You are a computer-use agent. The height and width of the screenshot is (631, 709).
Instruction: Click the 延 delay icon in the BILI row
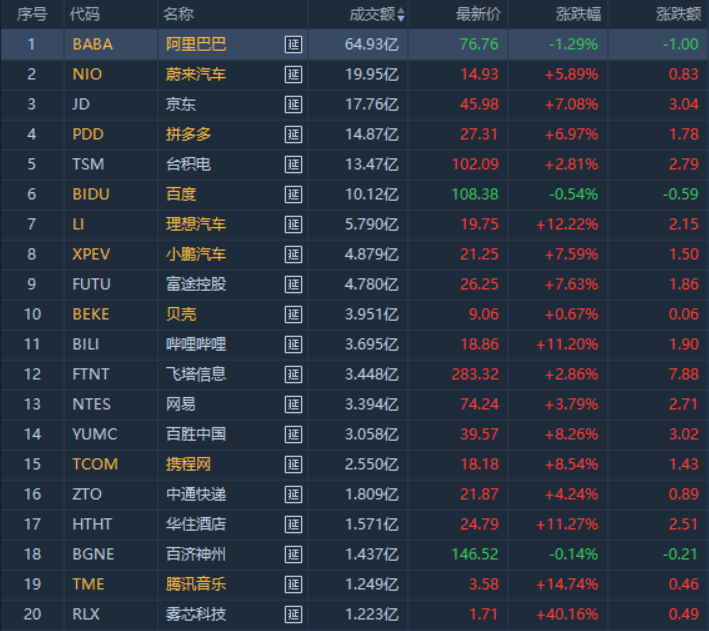coord(293,344)
